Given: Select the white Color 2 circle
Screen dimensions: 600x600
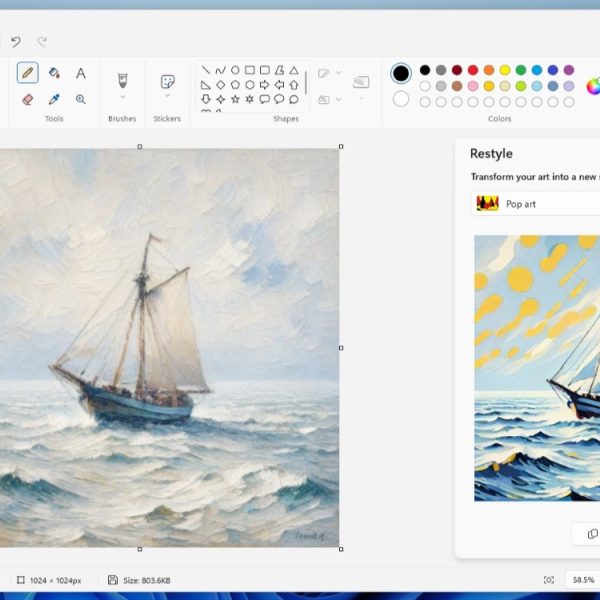Looking at the screenshot, I should tap(401, 98).
